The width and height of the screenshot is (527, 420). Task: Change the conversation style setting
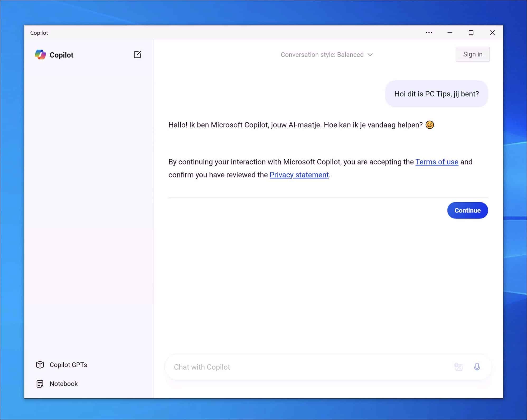[327, 55]
